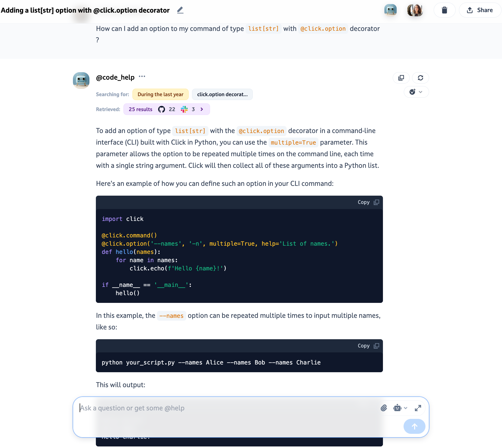This screenshot has width=502, height=448.
Task: Click the tools/robot icon in input bar
Action: (397, 407)
